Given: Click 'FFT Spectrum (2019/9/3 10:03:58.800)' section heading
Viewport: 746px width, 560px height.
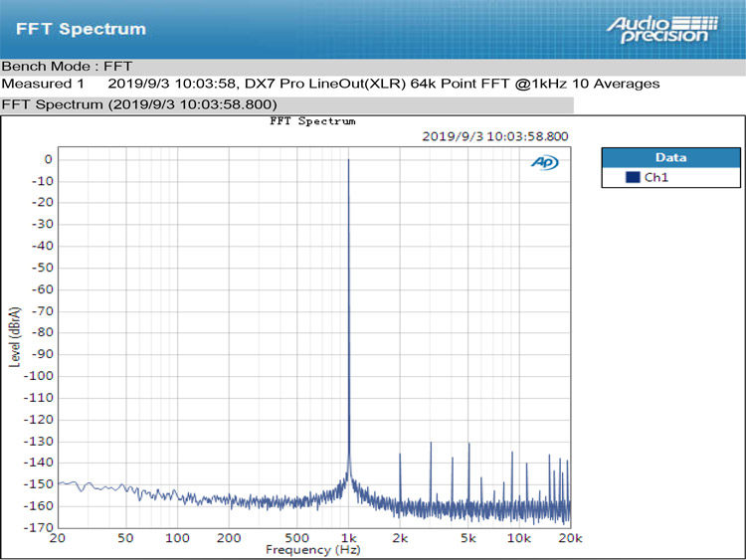Looking at the screenshot, I should point(139,104).
